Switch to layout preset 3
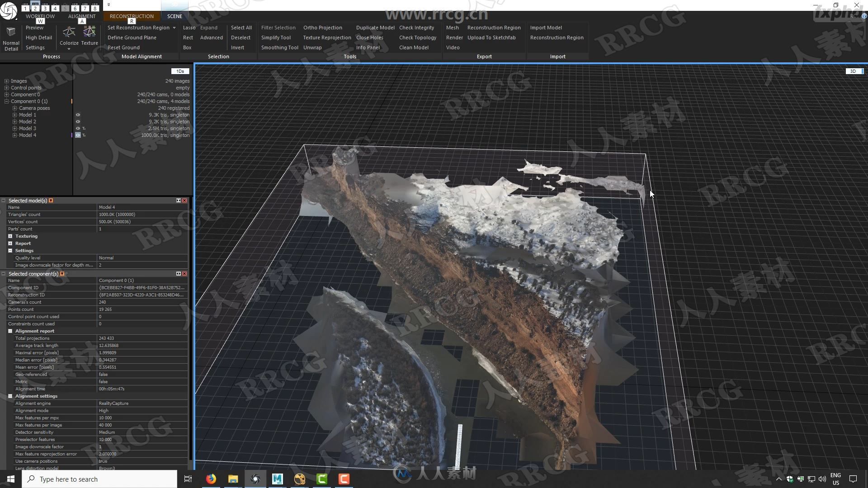Screen dimensions: 868x488 point(45,8)
